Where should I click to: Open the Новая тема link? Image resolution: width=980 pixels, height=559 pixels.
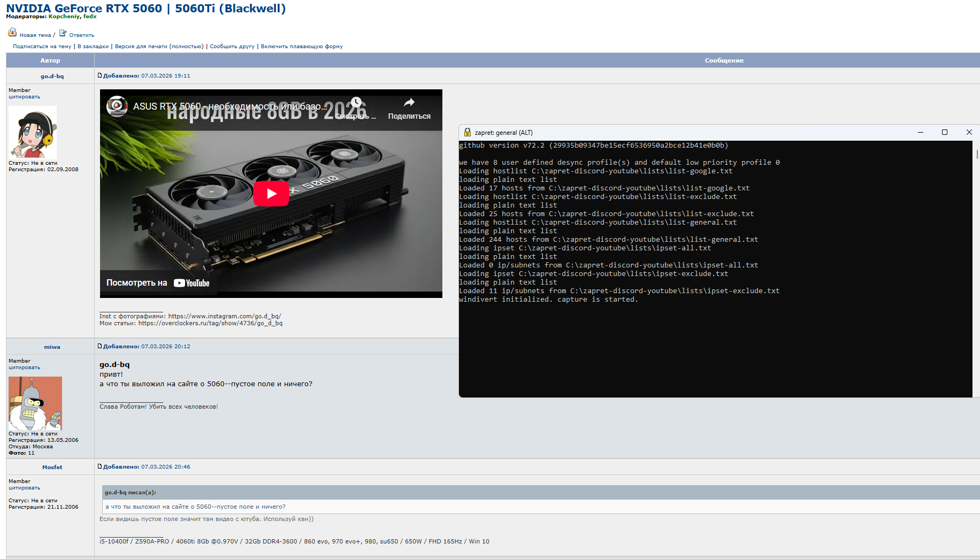[x=35, y=35]
